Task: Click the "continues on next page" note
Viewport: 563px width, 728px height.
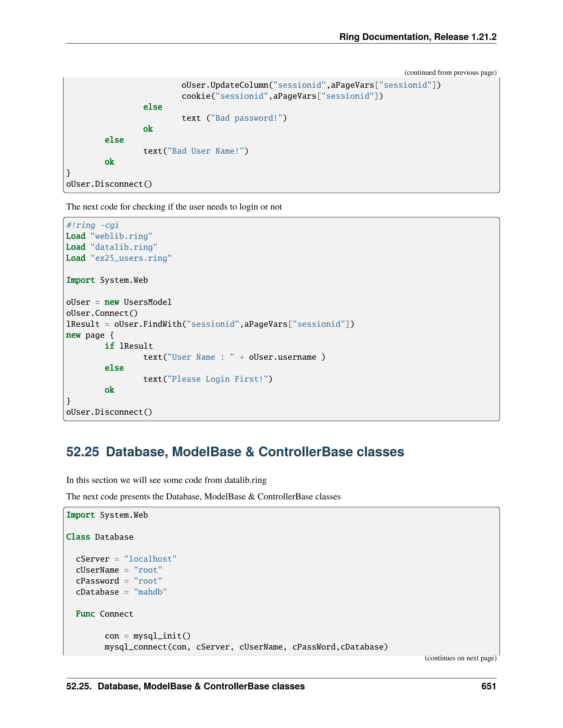Action: coord(460,658)
